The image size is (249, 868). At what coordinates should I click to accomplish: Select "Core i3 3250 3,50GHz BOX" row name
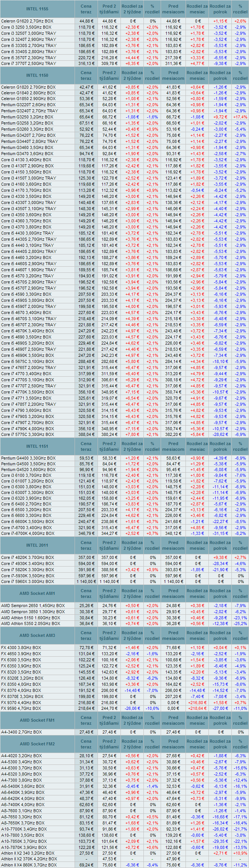pos(26,27)
